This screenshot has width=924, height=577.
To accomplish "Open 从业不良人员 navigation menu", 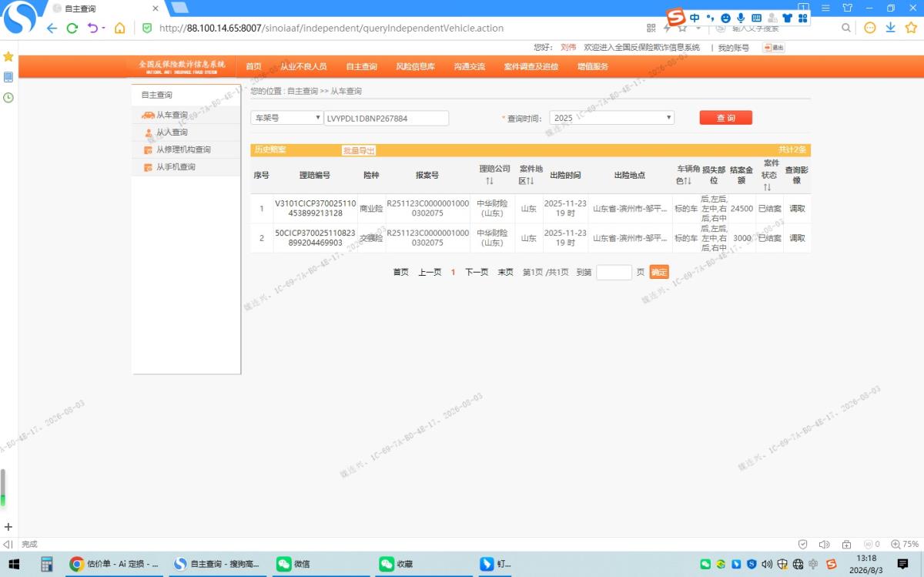I will [303, 66].
